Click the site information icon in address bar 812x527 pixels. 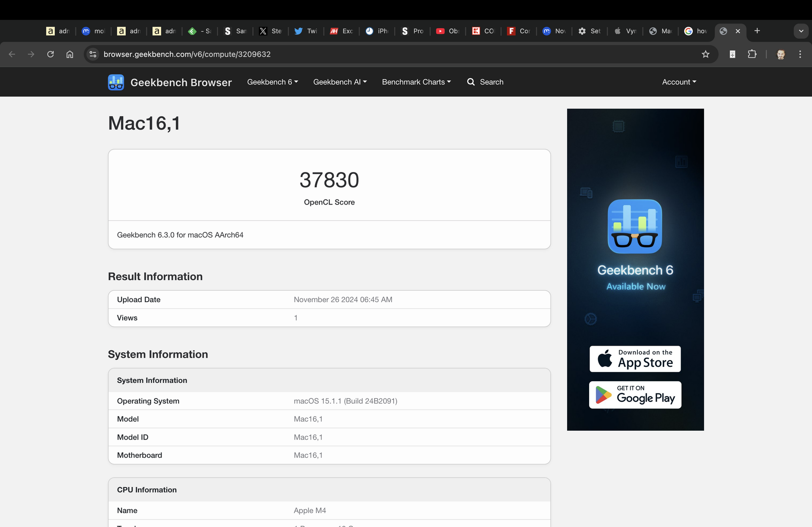pyautogui.click(x=93, y=54)
